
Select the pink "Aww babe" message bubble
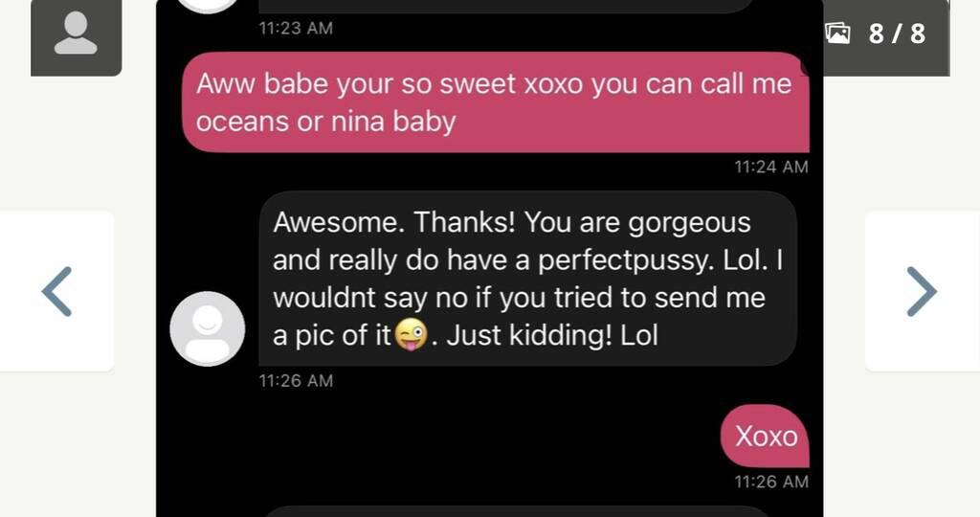pyautogui.click(x=494, y=102)
